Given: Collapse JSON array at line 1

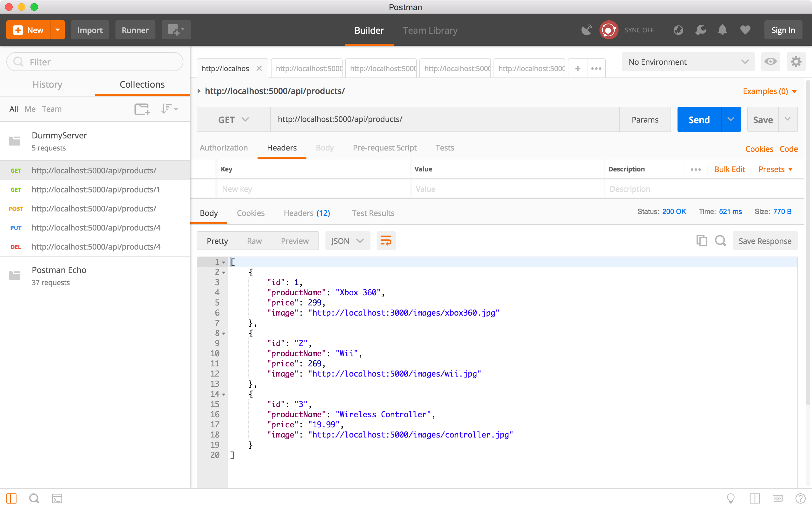Looking at the screenshot, I should [224, 262].
